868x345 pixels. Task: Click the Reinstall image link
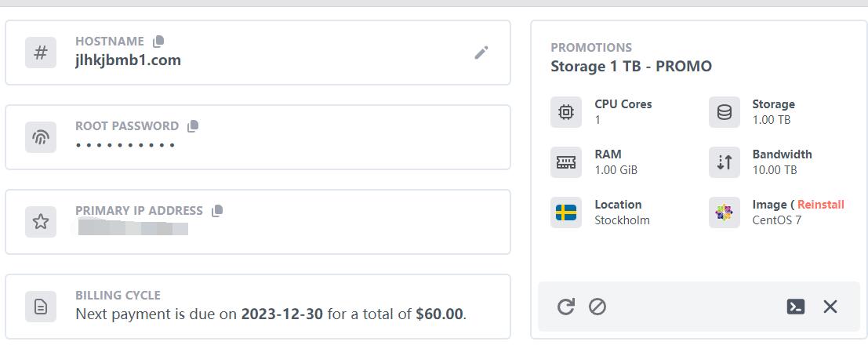coord(820,205)
